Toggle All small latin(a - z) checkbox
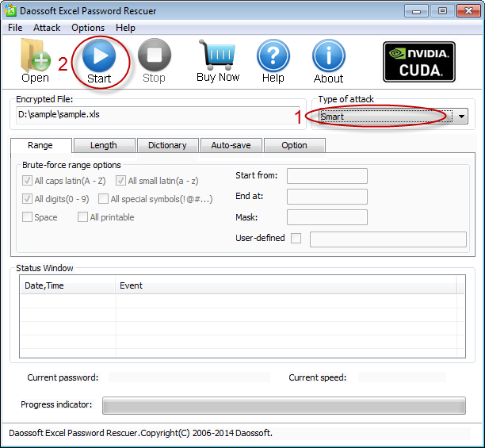 point(120,181)
